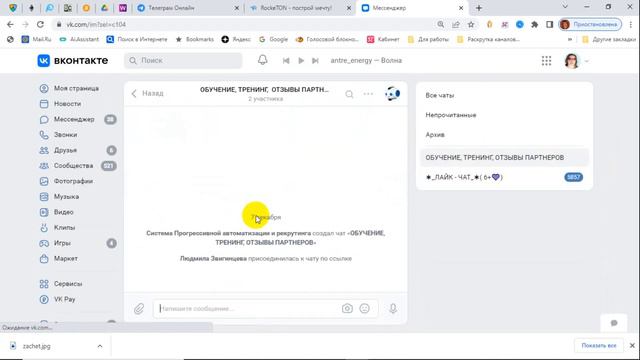Click the chat title ОБУЧЕНИЕ, ТРЕНИНГ
Image resolution: width=640 pixels, height=360 pixels.
click(x=264, y=89)
